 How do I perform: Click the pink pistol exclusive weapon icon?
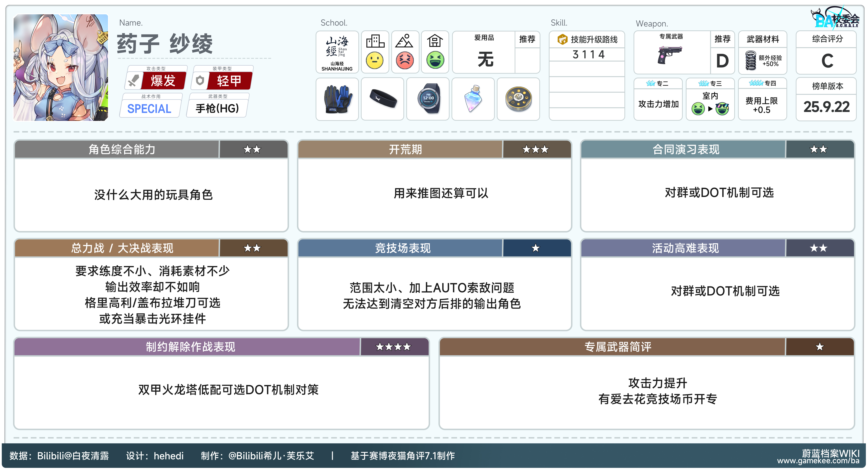(x=669, y=55)
